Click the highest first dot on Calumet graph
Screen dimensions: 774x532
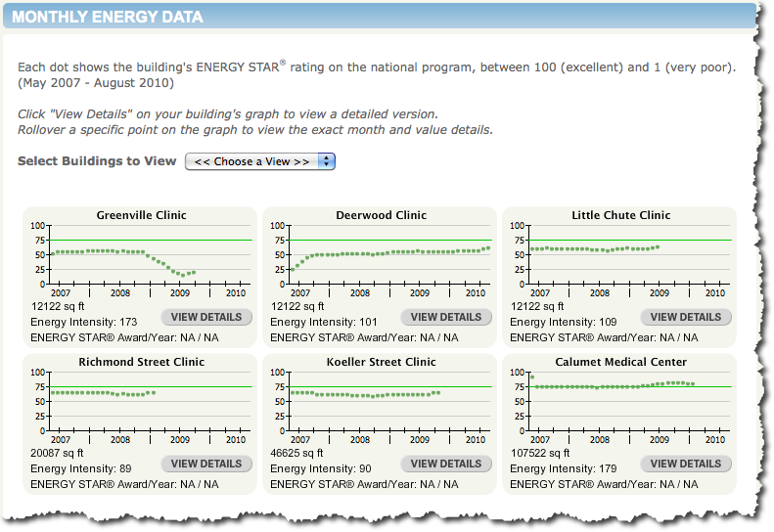pyautogui.click(x=532, y=377)
